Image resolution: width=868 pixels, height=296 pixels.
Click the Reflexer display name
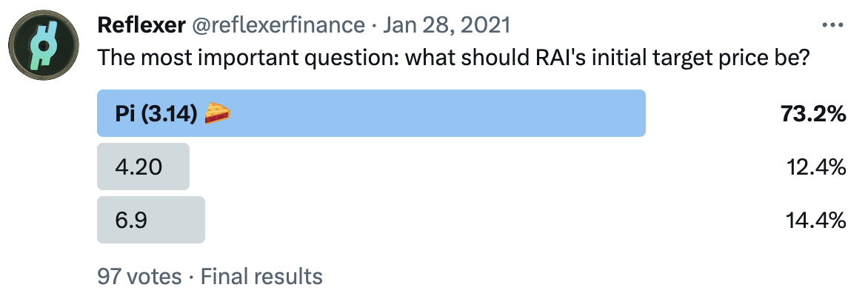[x=141, y=25]
